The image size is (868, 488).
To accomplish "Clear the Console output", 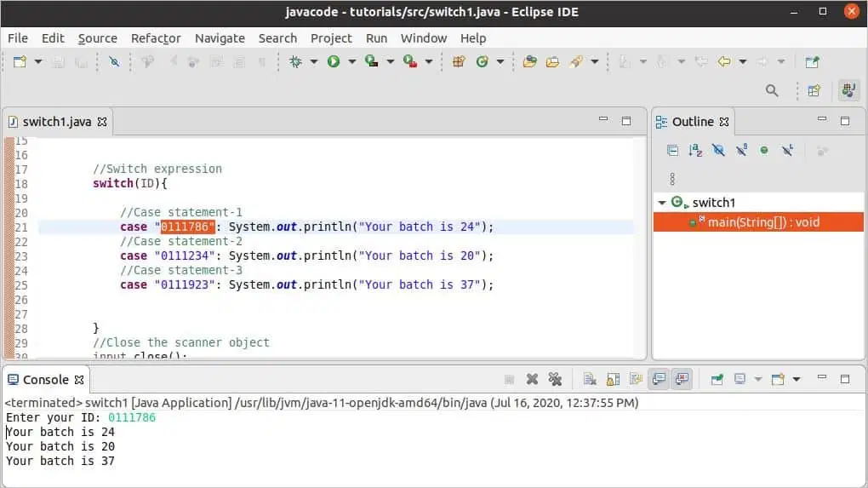I will 590,380.
